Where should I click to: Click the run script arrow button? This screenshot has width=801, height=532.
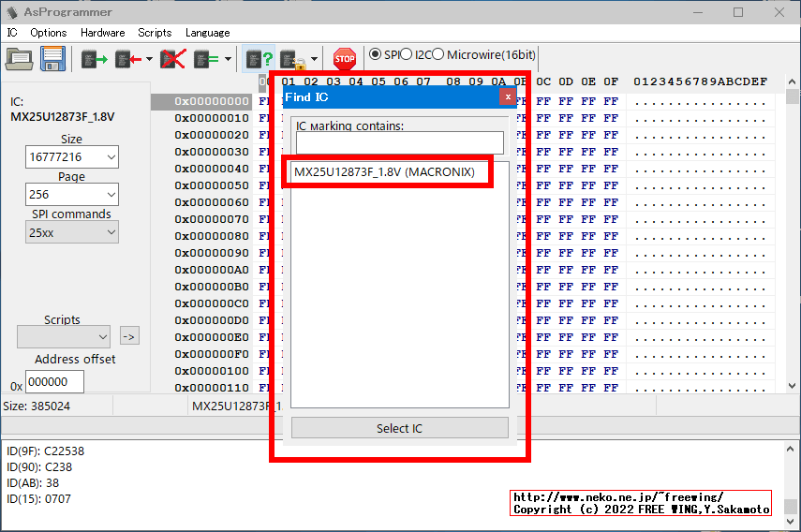click(130, 336)
